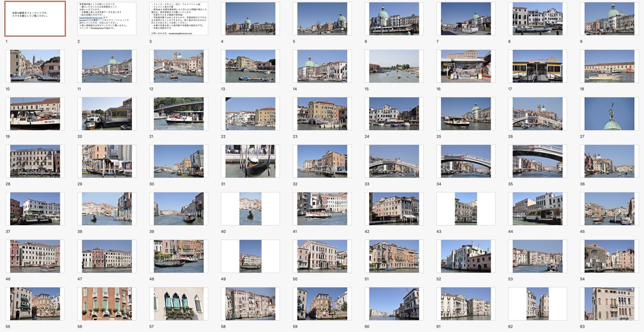644x332 pixels.
Task: Select slide 19 with vaporetto boat
Action: tap(35, 114)
